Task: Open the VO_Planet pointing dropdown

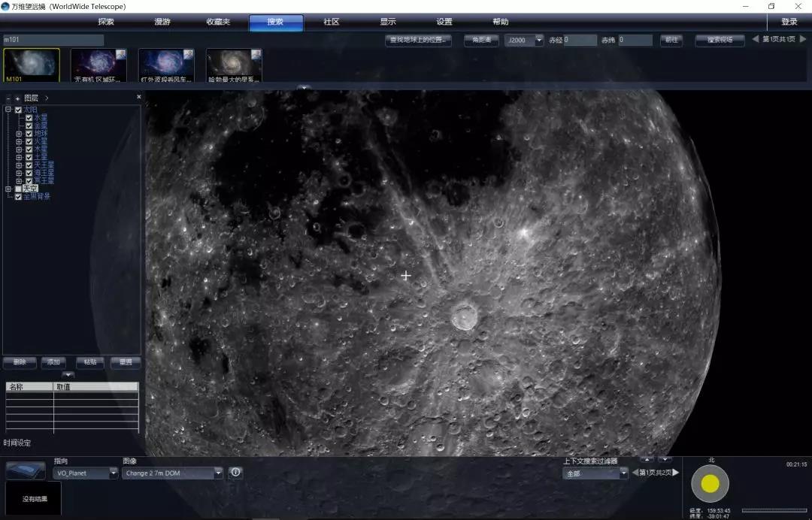Action: [x=113, y=473]
